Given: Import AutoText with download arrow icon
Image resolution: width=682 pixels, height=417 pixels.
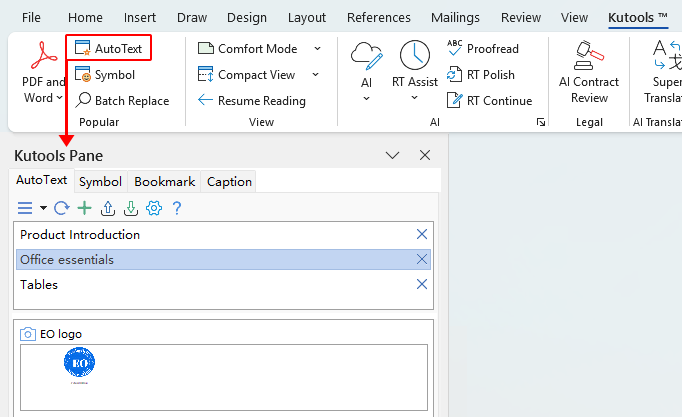Looking at the screenshot, I should (x=130, y=208).
